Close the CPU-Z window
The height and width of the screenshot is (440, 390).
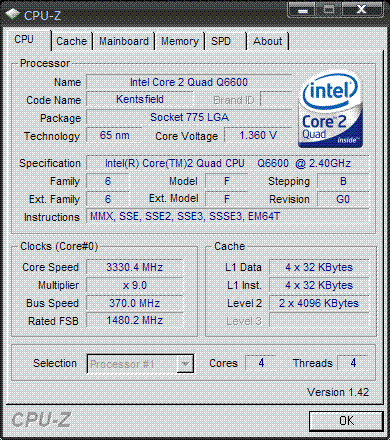[x=362, y=10]
